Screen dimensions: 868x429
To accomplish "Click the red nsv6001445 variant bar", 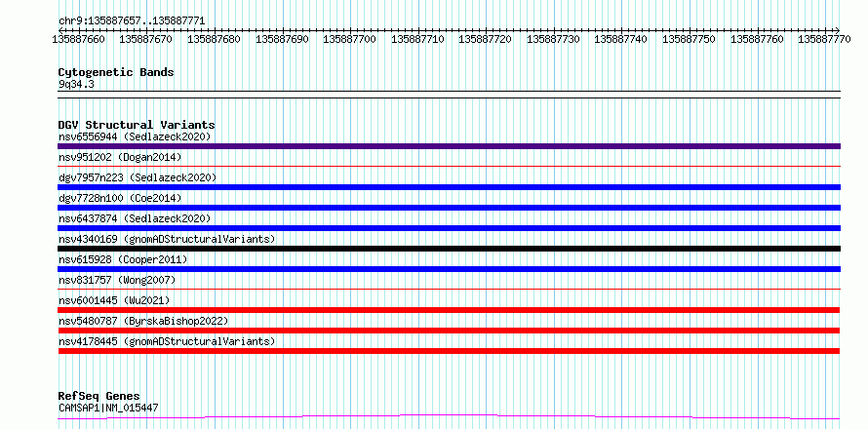I will click(449, 310).
